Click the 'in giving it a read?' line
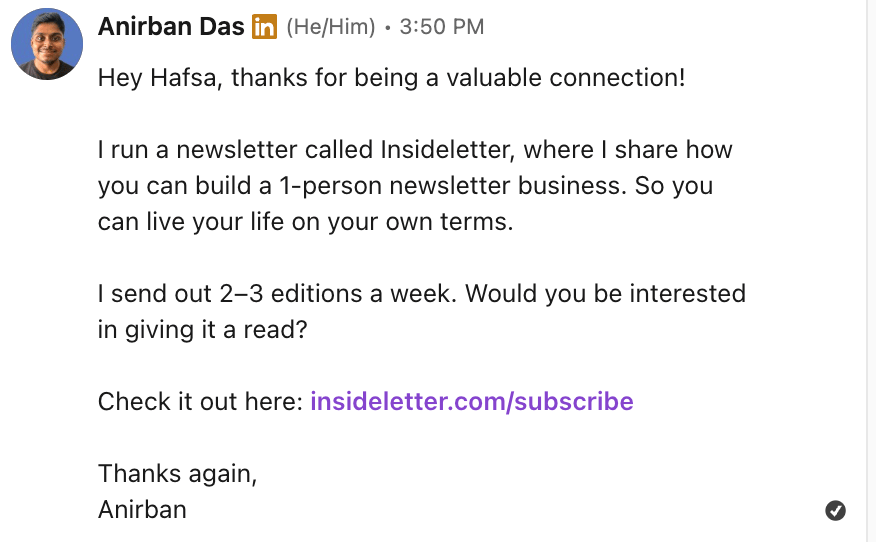 coord(202,330)
